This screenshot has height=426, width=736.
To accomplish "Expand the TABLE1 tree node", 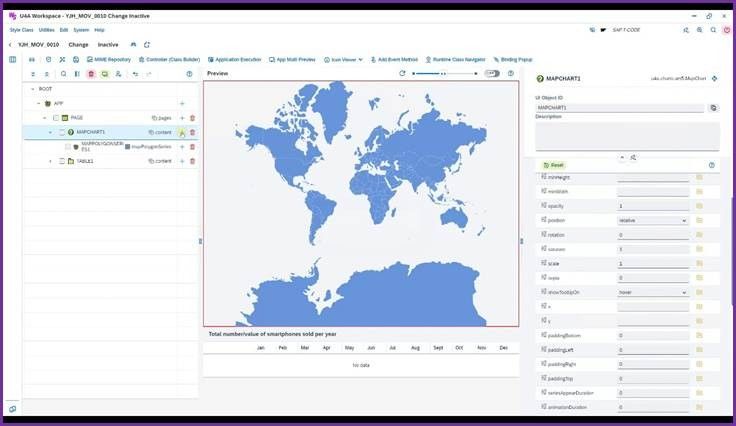I will tap(50, 161).
